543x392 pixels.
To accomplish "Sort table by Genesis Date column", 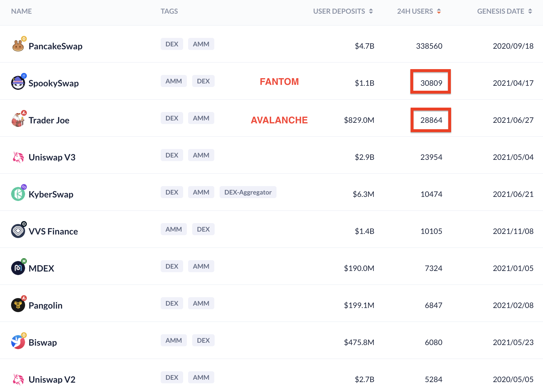I will click(x=505, y=11).
